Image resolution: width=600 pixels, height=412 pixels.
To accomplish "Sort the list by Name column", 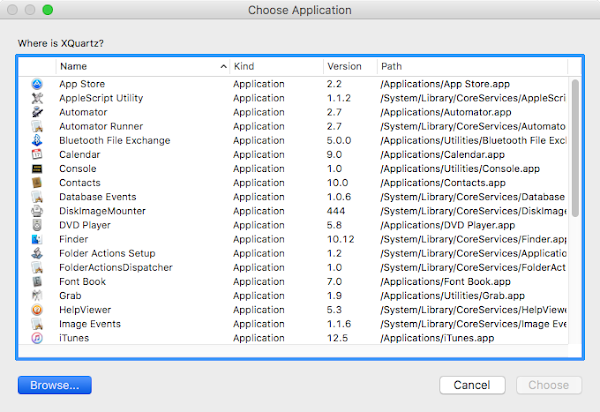I will click(143, 67).
